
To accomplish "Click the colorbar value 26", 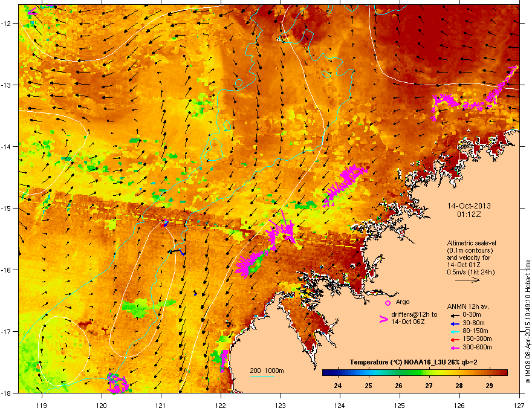I will tap(398, 386).
